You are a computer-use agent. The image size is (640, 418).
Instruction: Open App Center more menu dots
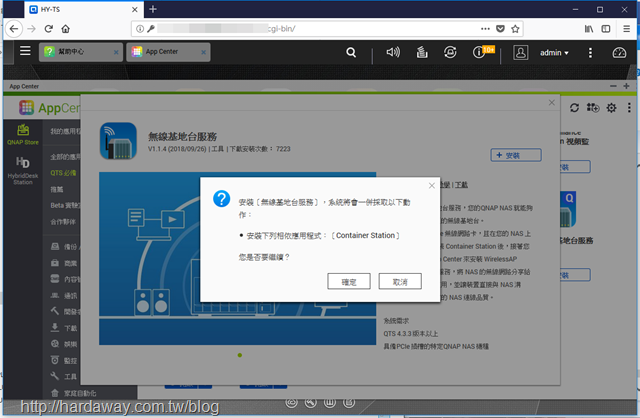pos(629,108)
